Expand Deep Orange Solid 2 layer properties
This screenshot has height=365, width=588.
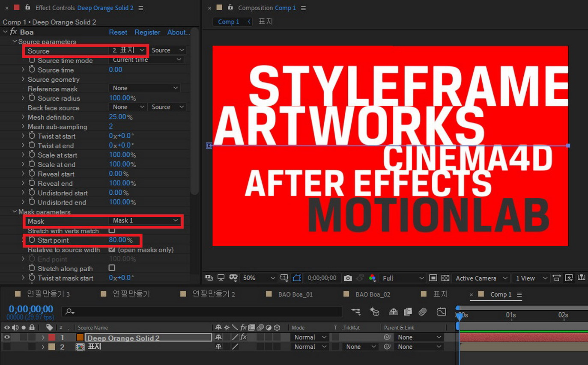(x=43, y=337)
